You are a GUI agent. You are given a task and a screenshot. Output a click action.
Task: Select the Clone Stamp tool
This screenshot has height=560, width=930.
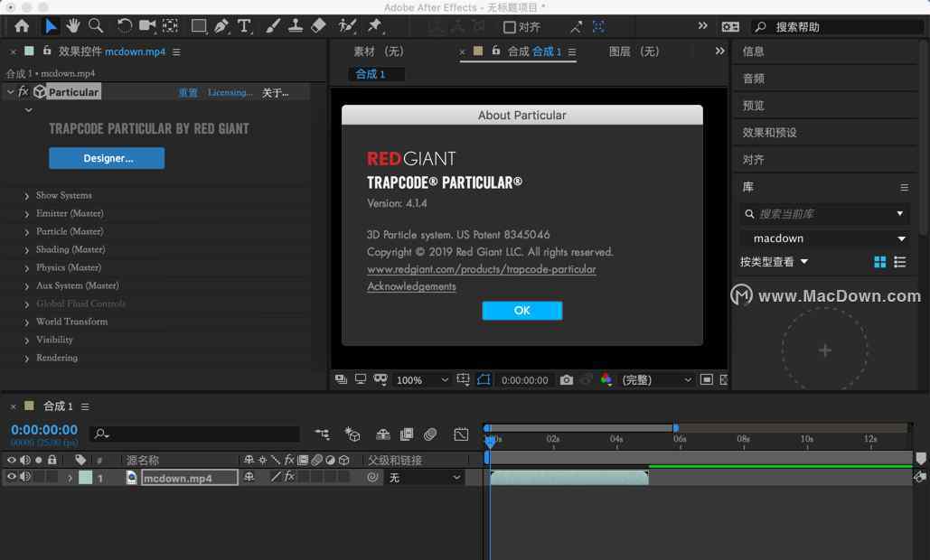296,25
